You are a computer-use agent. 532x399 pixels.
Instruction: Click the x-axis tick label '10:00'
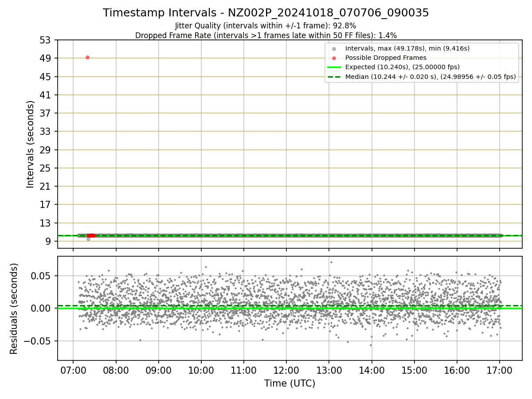201,370
